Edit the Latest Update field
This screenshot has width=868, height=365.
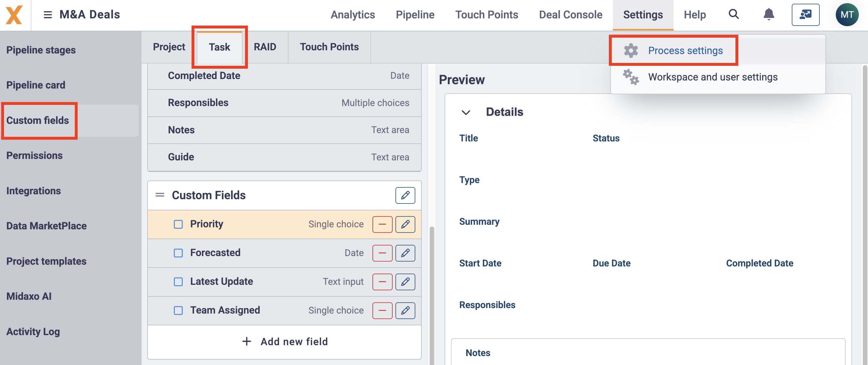[405, 281]
